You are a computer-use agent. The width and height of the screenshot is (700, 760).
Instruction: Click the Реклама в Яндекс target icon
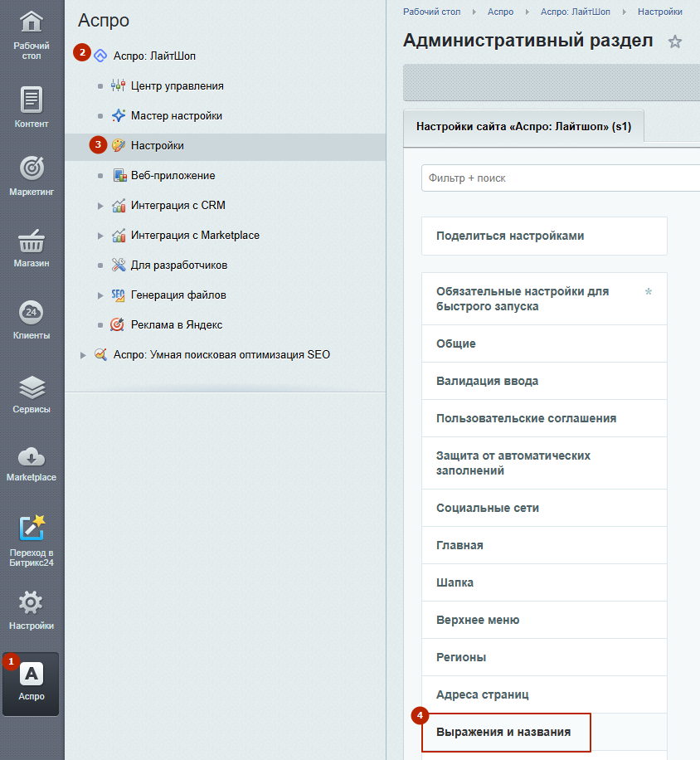point(117,324)
